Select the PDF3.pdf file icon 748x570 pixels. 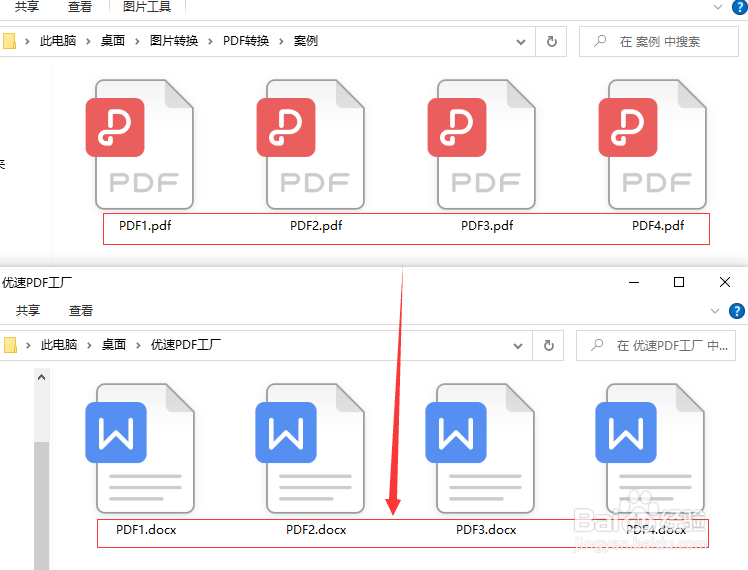481,144
